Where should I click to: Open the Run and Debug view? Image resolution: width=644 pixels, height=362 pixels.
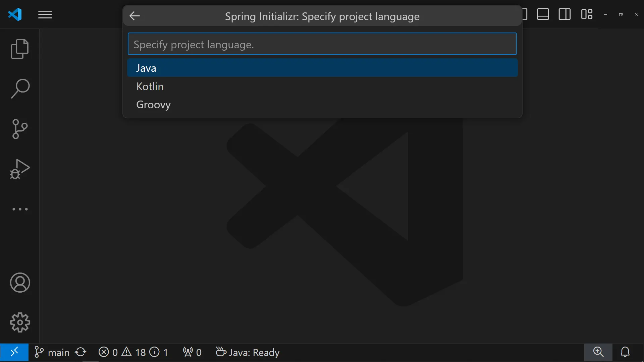click(x=20, y=169)
